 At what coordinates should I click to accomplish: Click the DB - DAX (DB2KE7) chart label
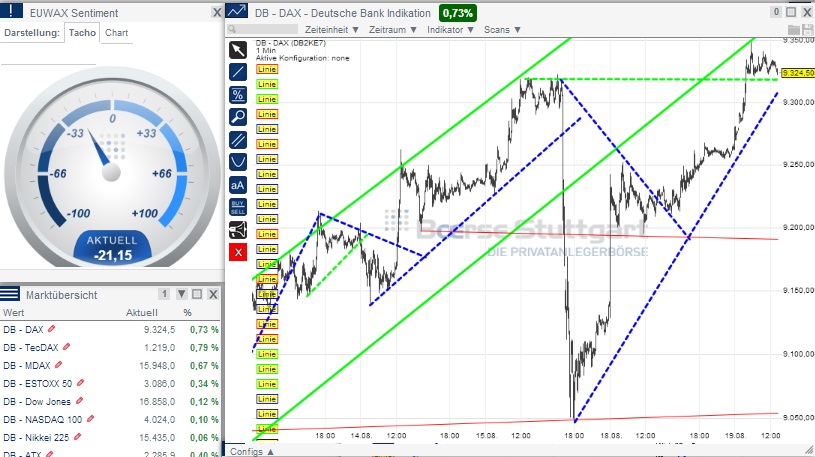click(291, 43)
